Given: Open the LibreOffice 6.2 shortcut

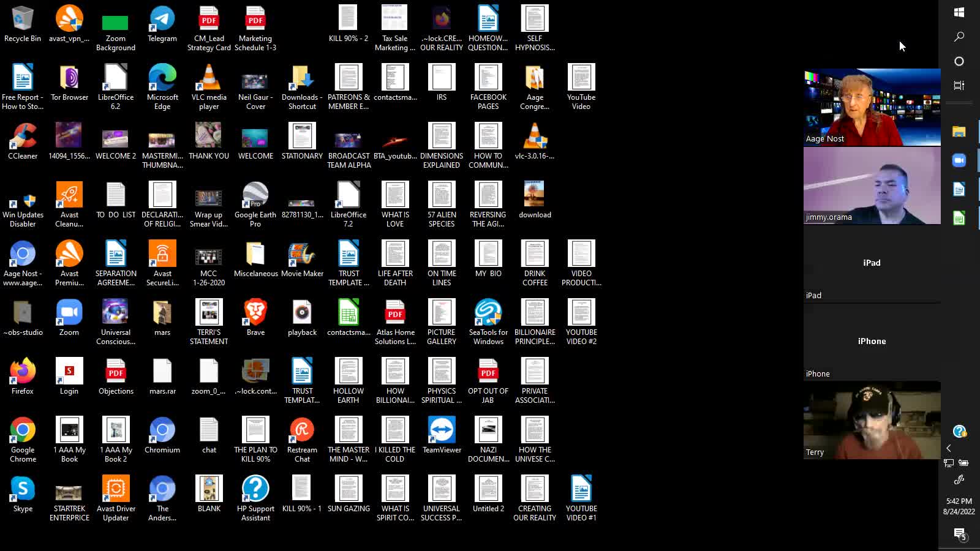Looking at the screenshot, I should (x=116, y=88).
